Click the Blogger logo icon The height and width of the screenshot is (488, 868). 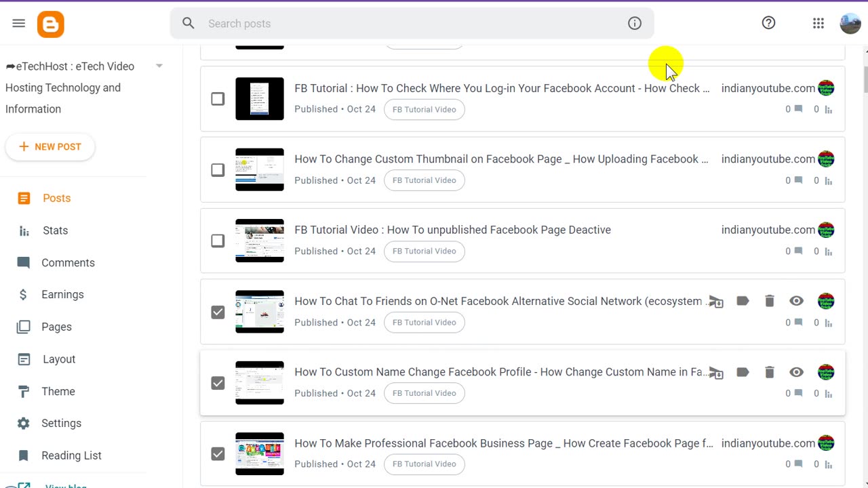coord(51,24)
